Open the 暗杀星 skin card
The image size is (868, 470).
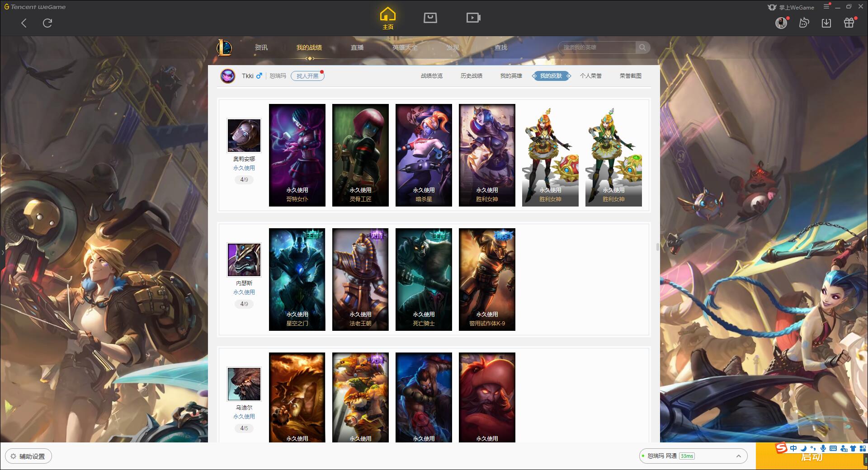point(424,155)
